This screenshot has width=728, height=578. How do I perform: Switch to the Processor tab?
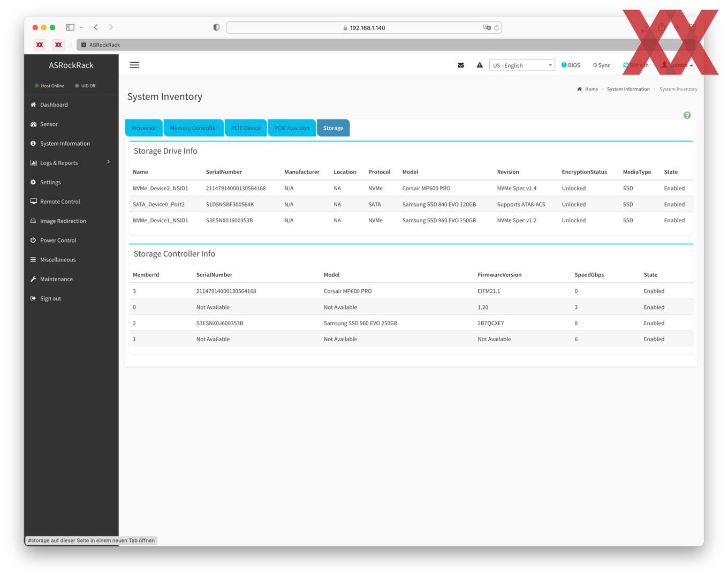coord(144,128)
